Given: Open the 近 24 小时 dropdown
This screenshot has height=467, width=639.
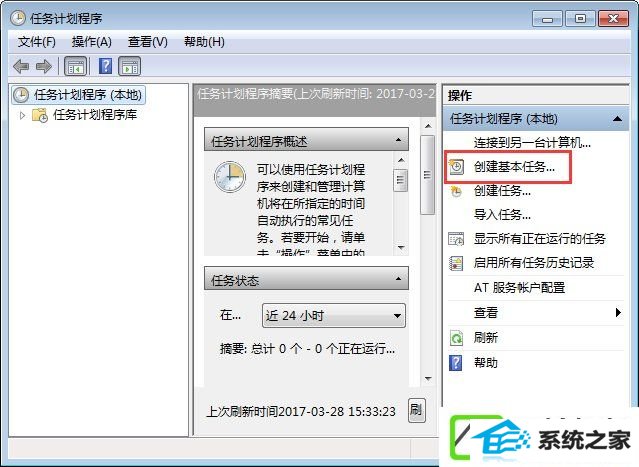Looking at the screenshot, I should point(334,315).
